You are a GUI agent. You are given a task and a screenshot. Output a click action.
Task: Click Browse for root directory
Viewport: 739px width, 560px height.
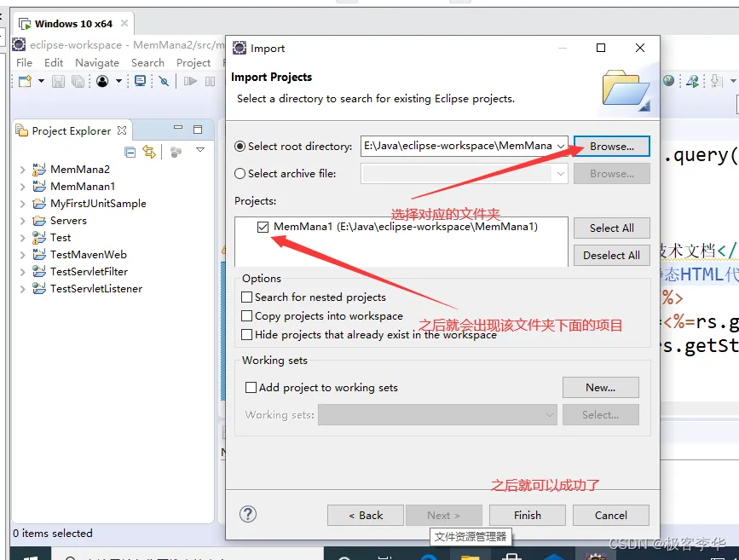[x=612, y=147]
